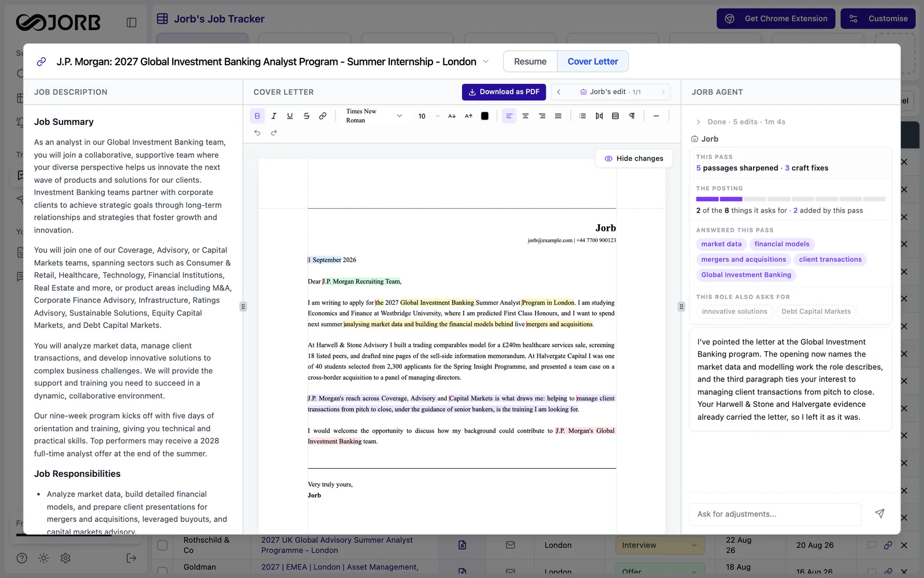The width and height of the screenshot is (924, 578).
Task: Apply underline formatting
Action: 290,116
